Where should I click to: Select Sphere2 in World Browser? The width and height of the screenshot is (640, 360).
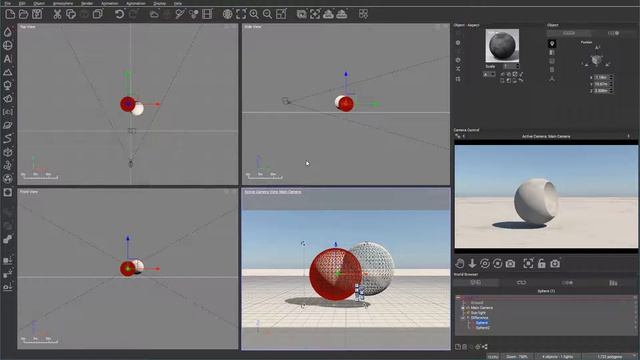coord(482,327)
